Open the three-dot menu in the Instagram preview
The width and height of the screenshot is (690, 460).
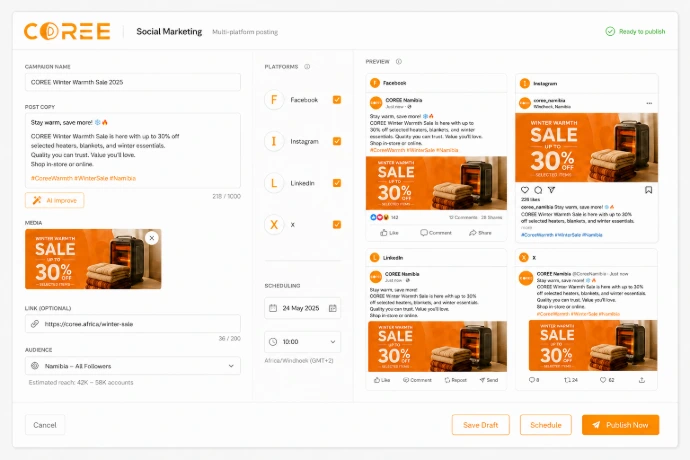[x=649, y=103]
